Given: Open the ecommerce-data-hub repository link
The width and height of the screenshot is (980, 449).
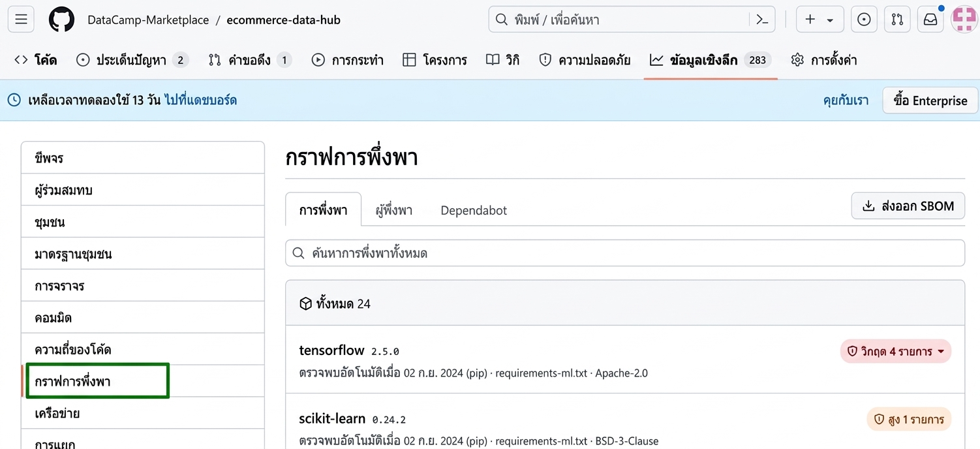Looking at the screenshot, I should (283, 20).
